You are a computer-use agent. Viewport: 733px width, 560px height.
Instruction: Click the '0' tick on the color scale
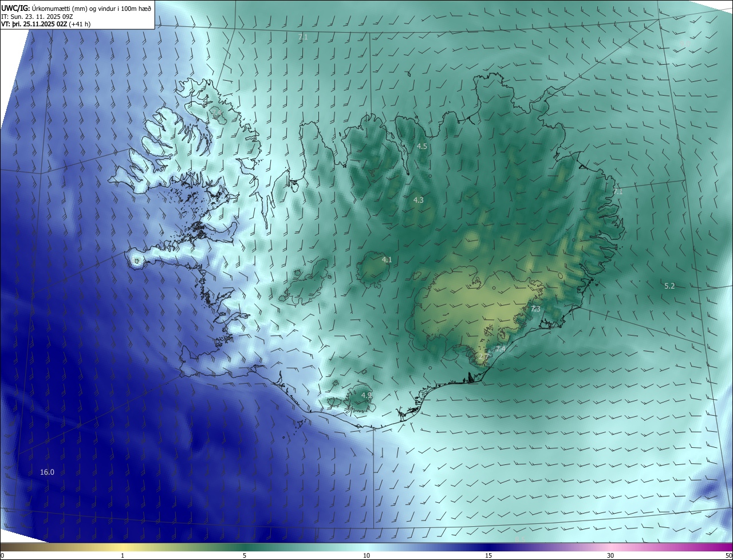click(2, 556)
